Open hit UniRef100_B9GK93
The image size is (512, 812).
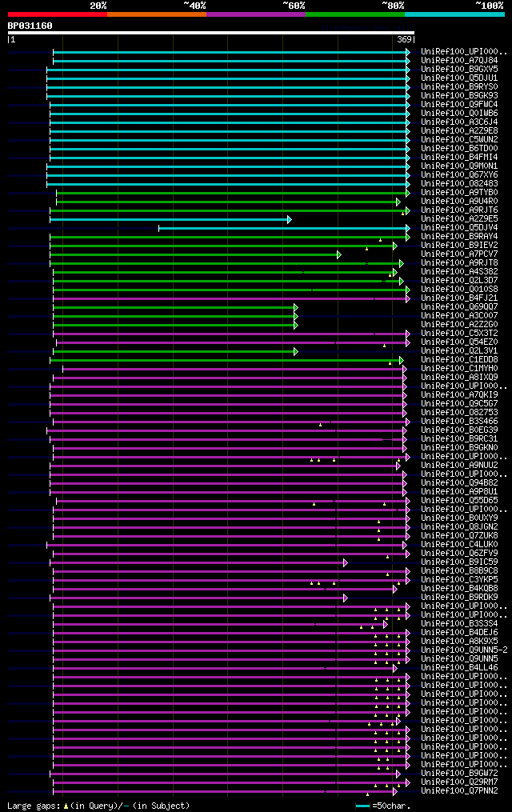(x=460, y=96)
